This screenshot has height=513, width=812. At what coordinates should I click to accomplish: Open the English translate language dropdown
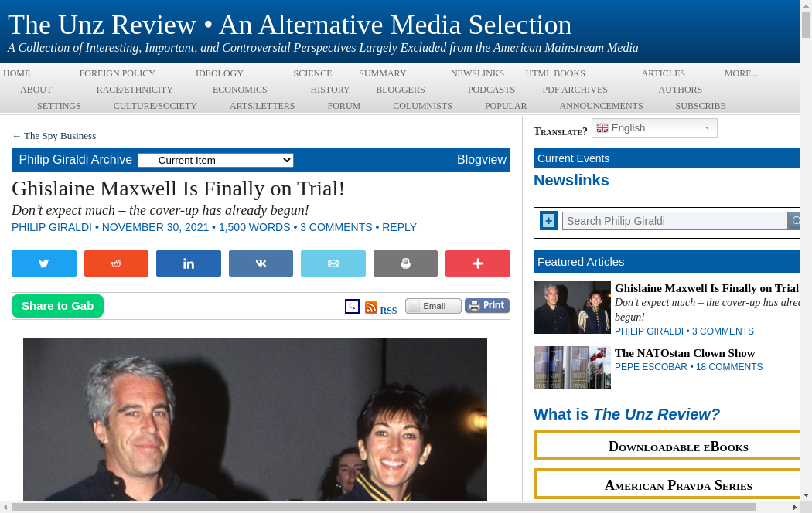(x=654, y=128)
